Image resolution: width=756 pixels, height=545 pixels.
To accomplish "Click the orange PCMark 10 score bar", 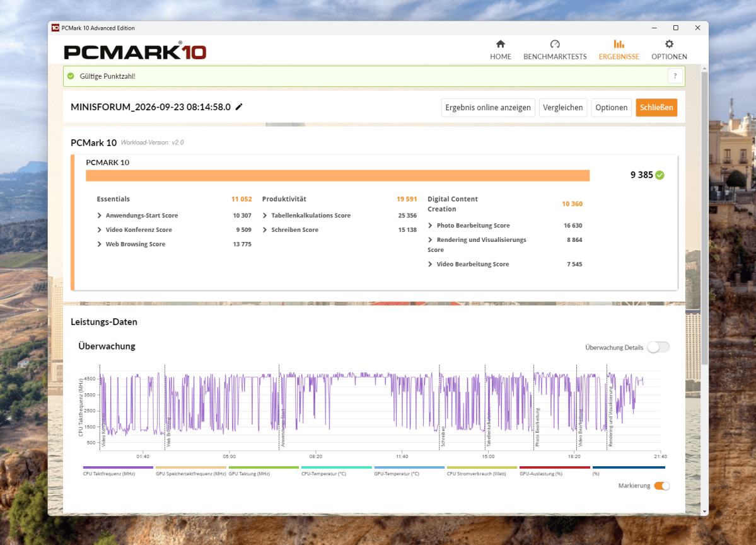I will (x=337, y=175).
